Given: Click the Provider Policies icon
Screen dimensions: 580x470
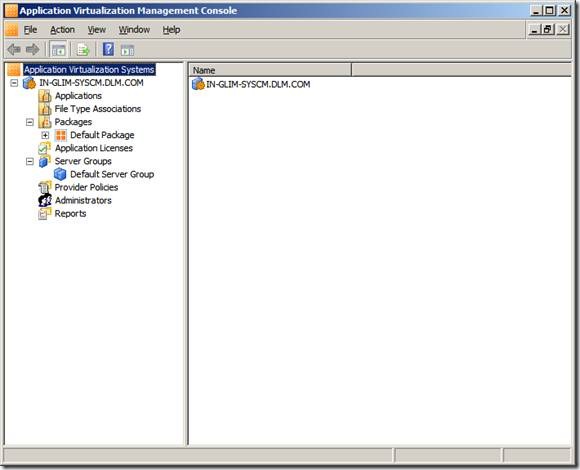Looking at the screenshot, I should pos(45,187).
